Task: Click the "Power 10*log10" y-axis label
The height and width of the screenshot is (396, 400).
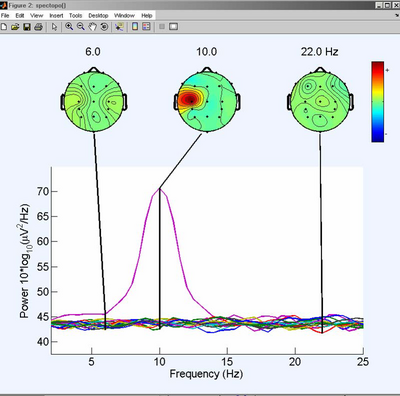Action: pyautogui.click(x=25, y=261)
